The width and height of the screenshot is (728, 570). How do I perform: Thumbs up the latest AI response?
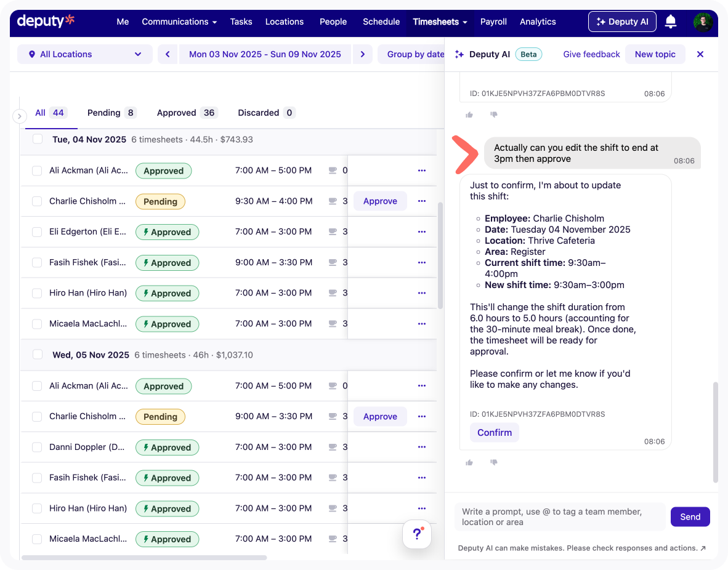point(469,462)
